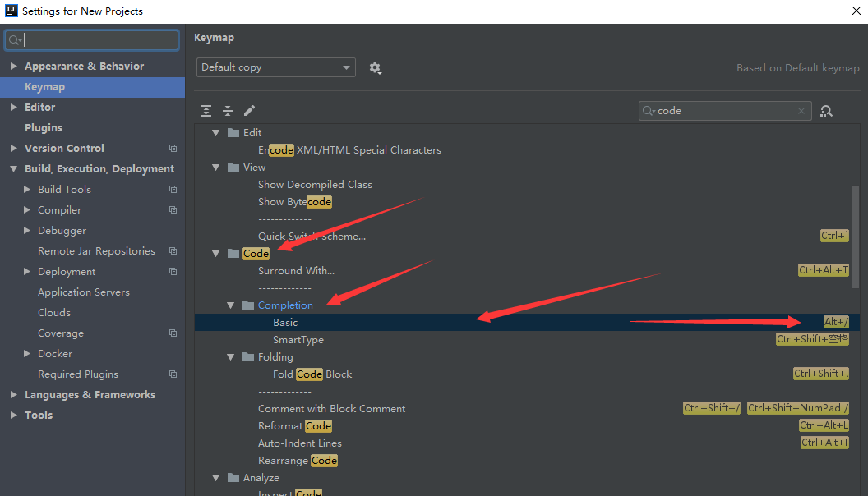
Task: Click the settings search field at top left
Action: (92, 39)
